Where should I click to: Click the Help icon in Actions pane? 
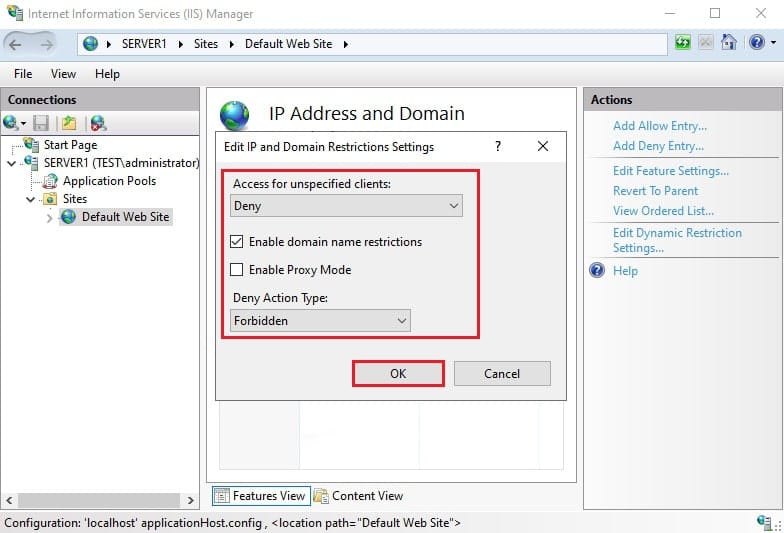click(597, 270)
